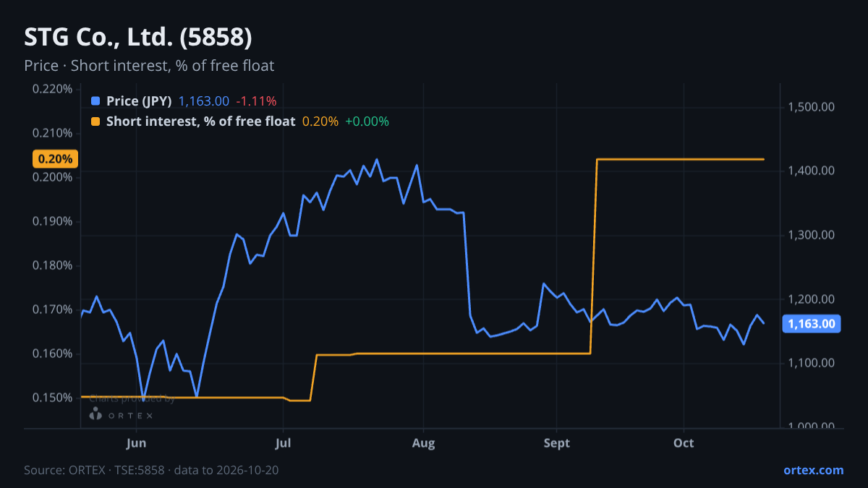Click the 0.20% legend value in orange
The height and width of the screenshot is (488, 868).
(x=320, y=121)
